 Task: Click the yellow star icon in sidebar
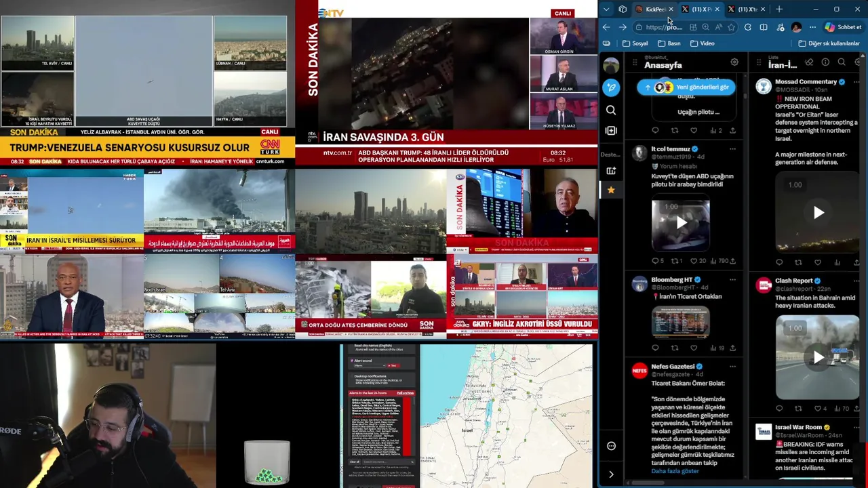point(611,190)
